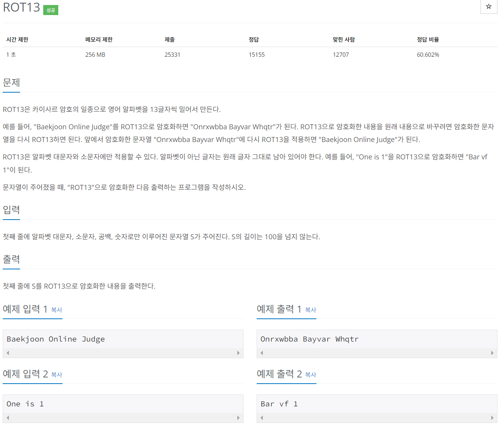Click the left scroll arrow of 예제 입력 2
This screenshot has width=504, height=428.
point(7,418)
